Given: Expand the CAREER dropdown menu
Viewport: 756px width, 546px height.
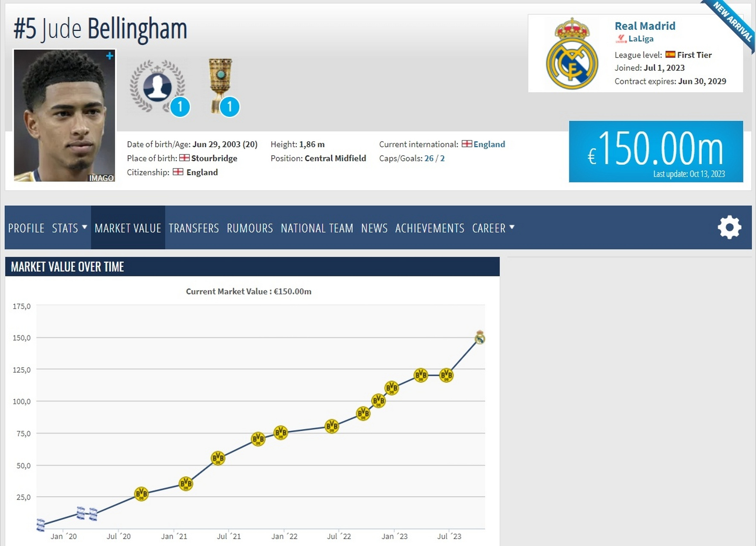Looking at the screenshot, I should pyautogui.click(x=493, y=228).
